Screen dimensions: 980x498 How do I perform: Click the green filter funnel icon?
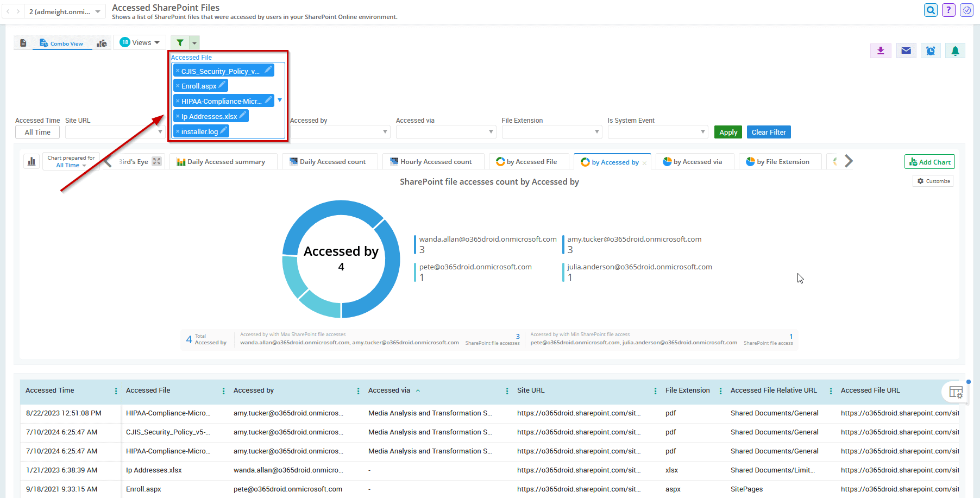[x=180, y=42]
